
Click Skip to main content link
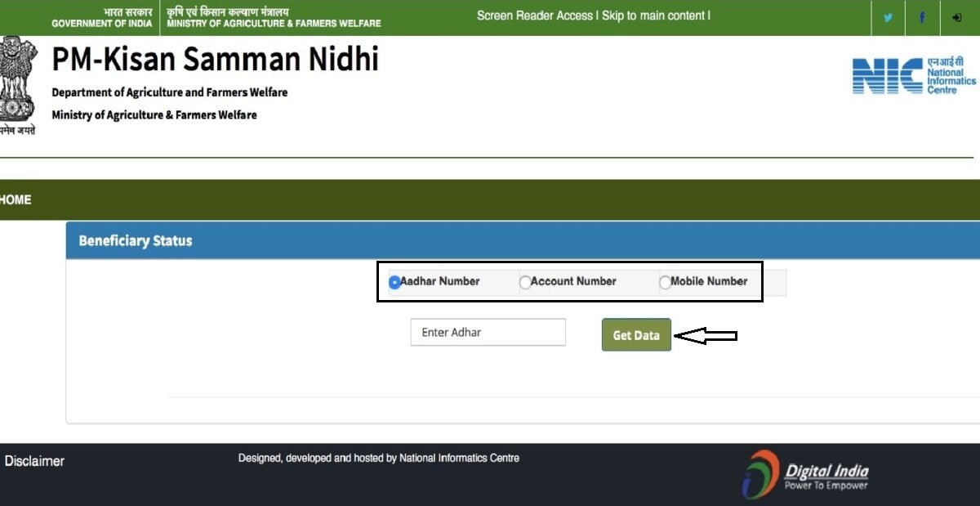(653, 16)
